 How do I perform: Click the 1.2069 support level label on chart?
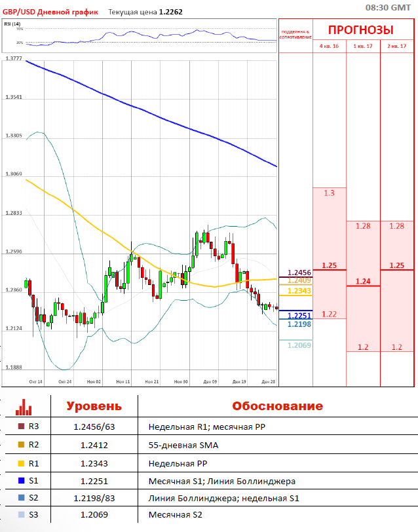pos(299,345)
